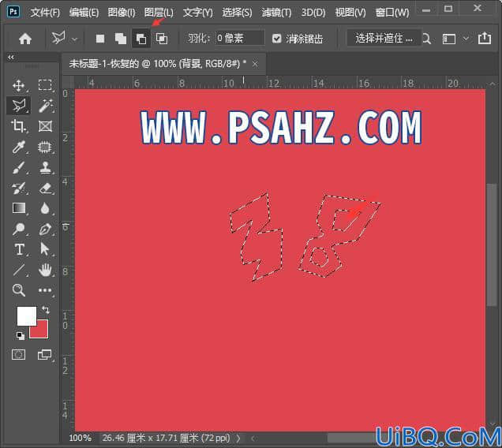Screen dimensions: 502x448
Task: Open the 图像(I) menu
Action: [122, 13]
